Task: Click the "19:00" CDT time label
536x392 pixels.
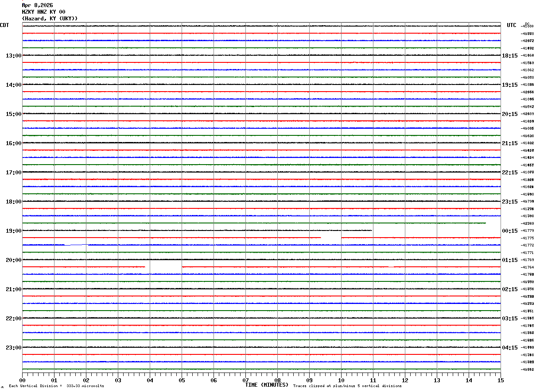Action: [13, 231]
